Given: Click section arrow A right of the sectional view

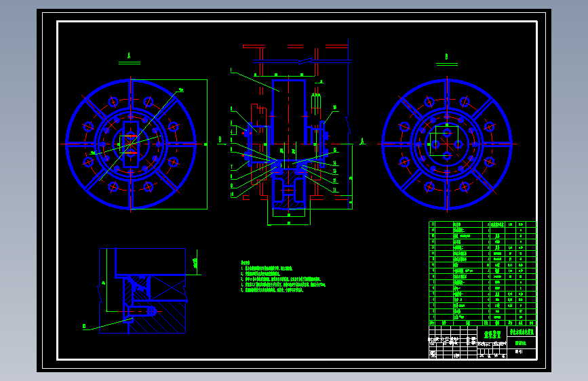Looking at the screenshot, I should [x=362, y=142].
